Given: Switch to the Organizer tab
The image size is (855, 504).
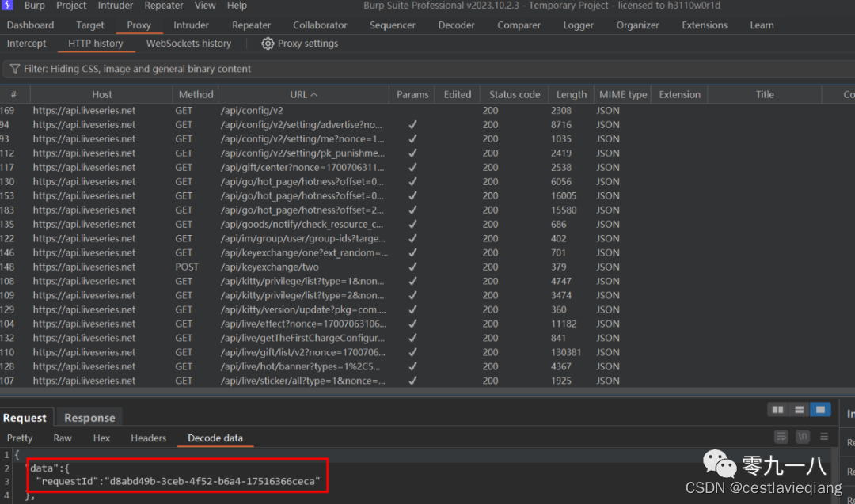Looking at the screenshot, I should coord(637,25).
